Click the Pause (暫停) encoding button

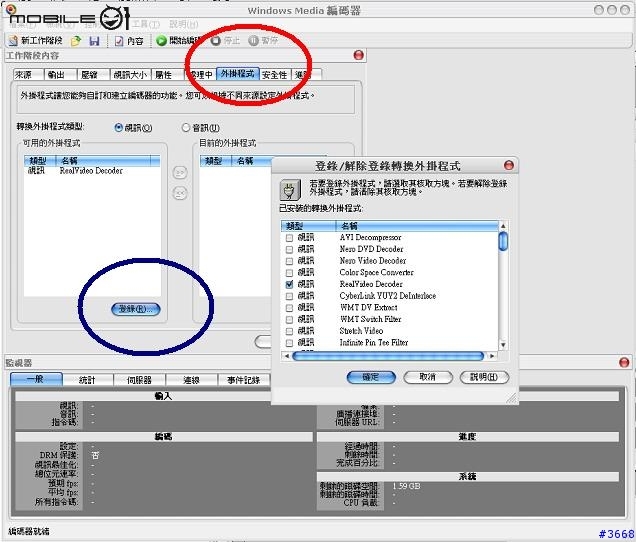pos(263,41)
